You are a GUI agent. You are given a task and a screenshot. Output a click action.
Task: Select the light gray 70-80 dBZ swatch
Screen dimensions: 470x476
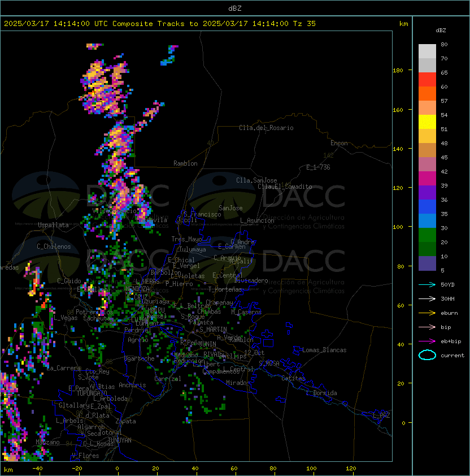pyautogui.click(x=427, y=51)
